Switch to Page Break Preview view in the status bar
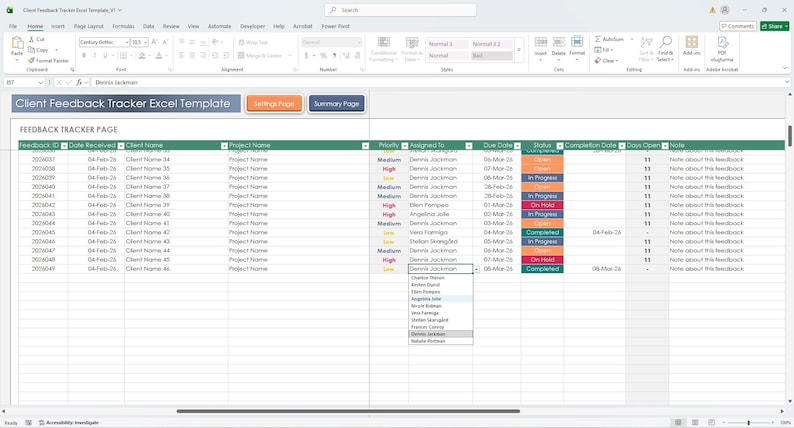794x428 pixels. coord(711,422)
